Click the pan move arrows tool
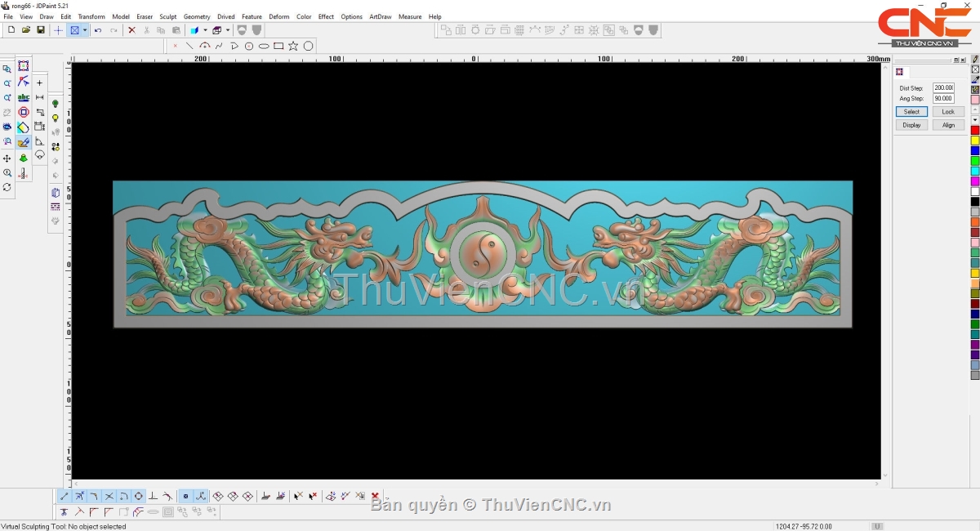Viewport: 980px width, 531px height. coord(7,158)
